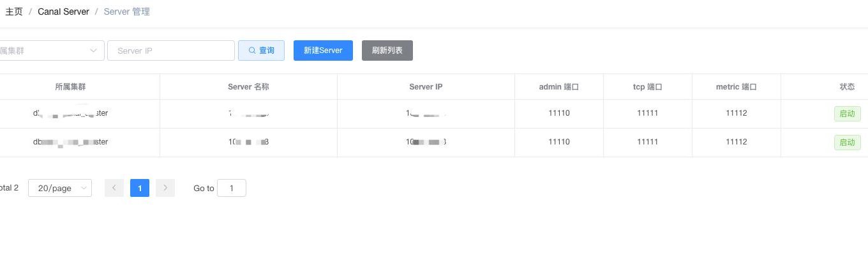Click the search icon in the 查询 button
This screenshot has height=264, width=868.
click(252, 50)
